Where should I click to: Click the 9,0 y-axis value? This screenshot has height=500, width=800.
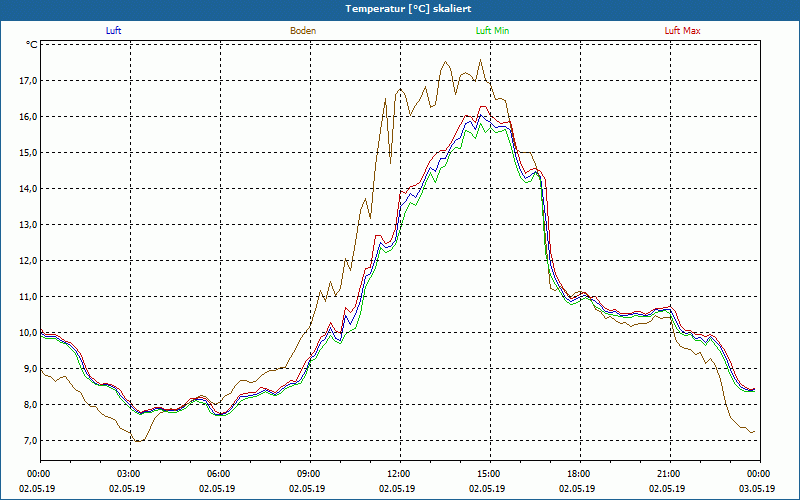click(x=31, y=368)
